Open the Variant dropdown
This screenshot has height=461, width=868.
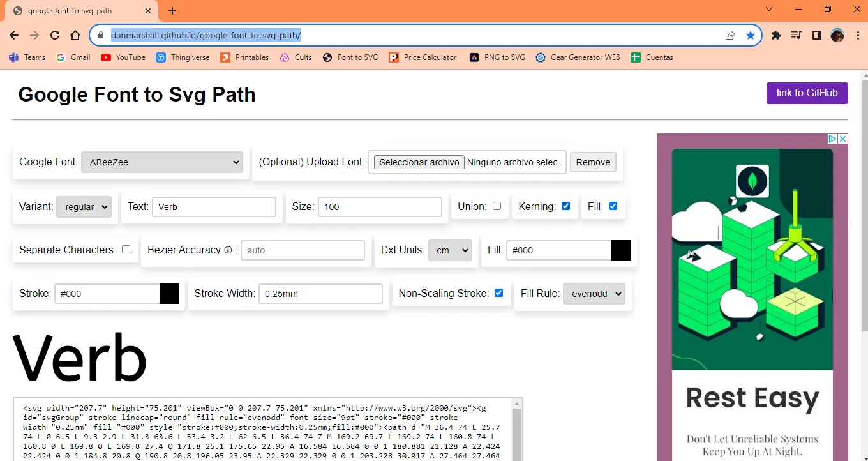[x=84, y=207]
